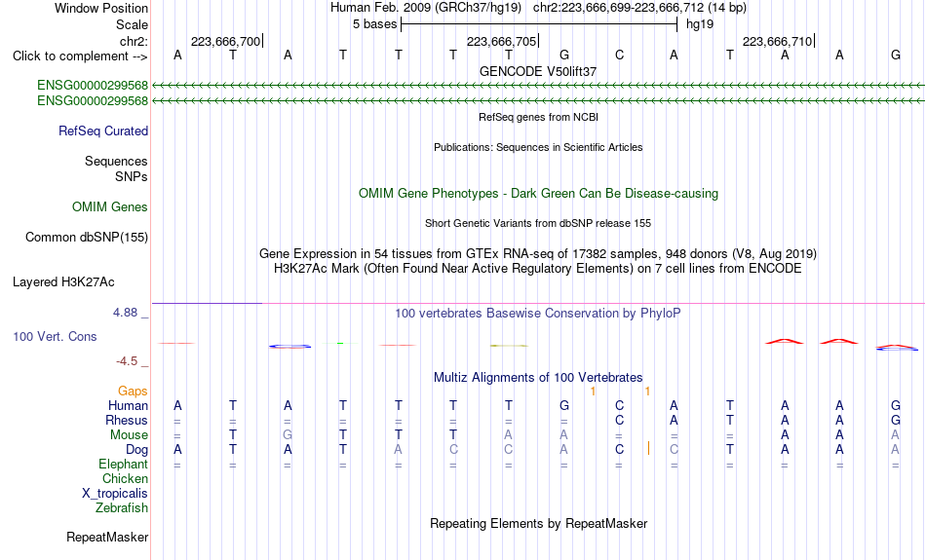Click the OMIM Gene Phenotypes track title
This screenshot has width=926, height=560.
(539, 194)
